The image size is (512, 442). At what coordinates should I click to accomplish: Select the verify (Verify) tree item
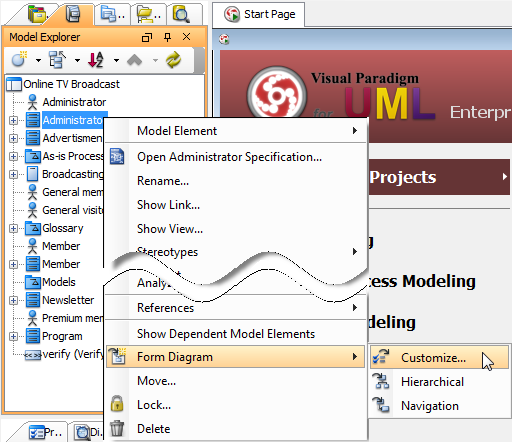click(x=73, y=354)
